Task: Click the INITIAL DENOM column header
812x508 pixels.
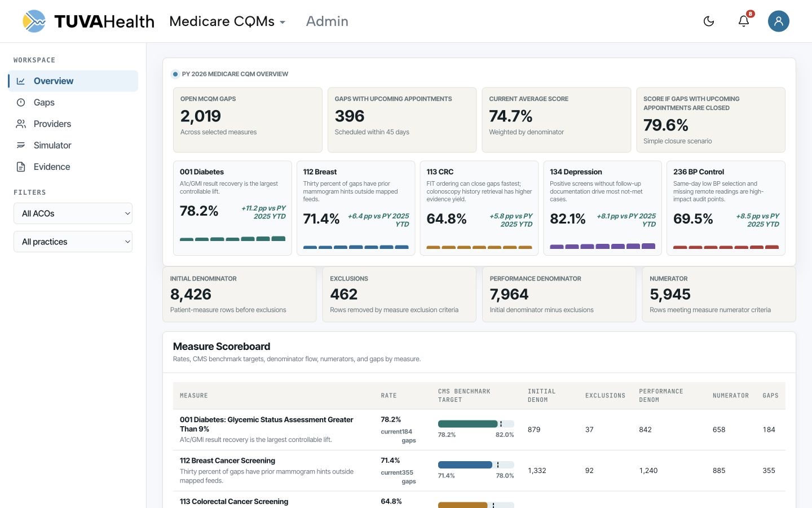Action: 542,396
